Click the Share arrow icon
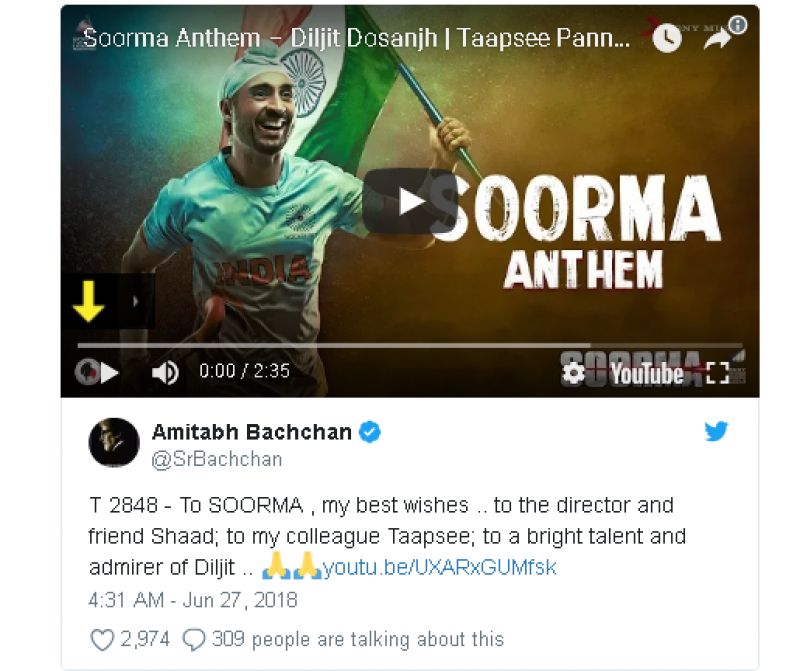 click(716, 39)
